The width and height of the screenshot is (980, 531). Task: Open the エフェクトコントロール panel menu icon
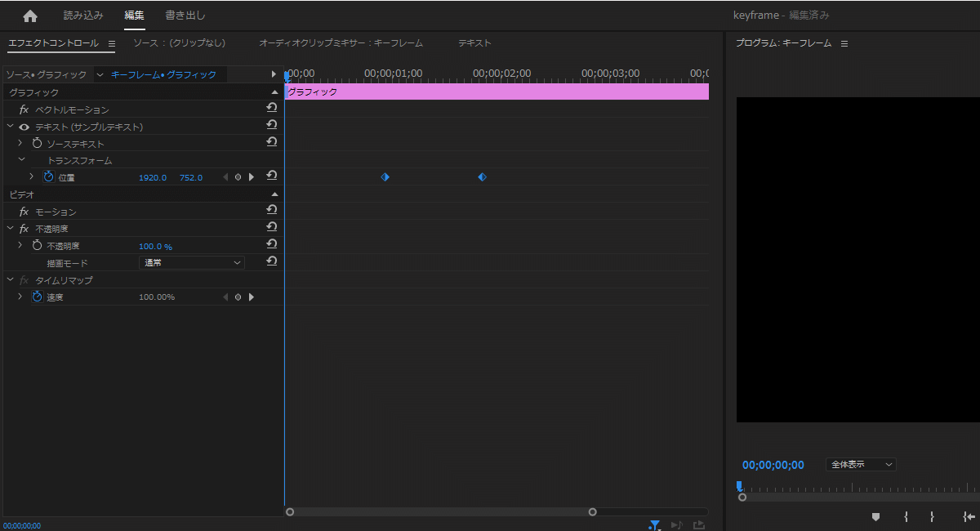tap(112, 43)
